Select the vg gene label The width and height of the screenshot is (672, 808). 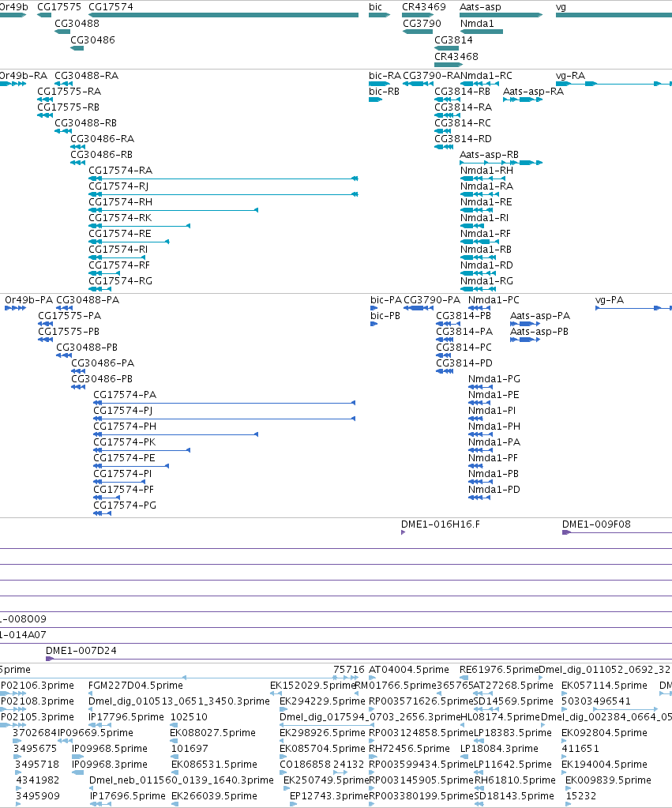(x=561, y=6)
